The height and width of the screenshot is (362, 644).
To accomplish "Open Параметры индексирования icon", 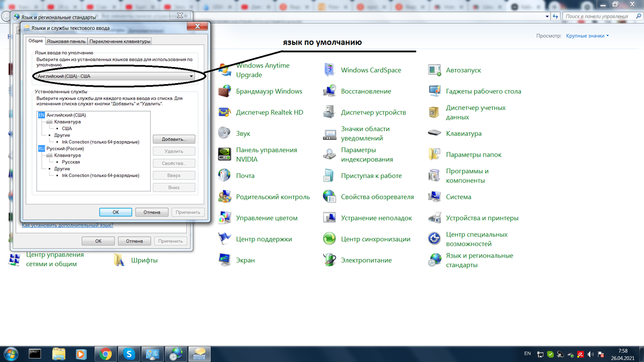I will [x=330, y=154].
